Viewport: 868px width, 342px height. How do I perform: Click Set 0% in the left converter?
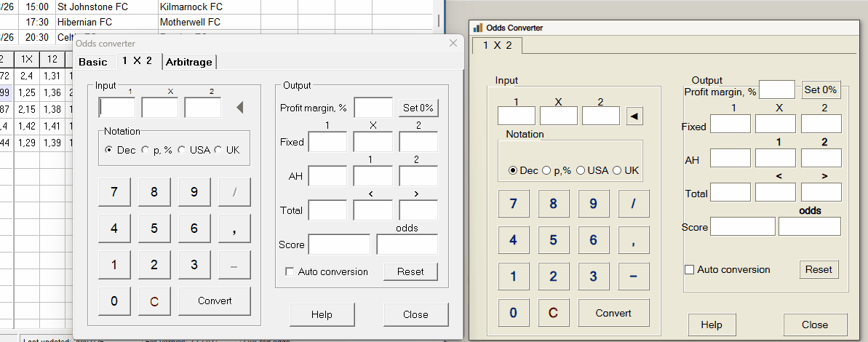click(418, 108)
